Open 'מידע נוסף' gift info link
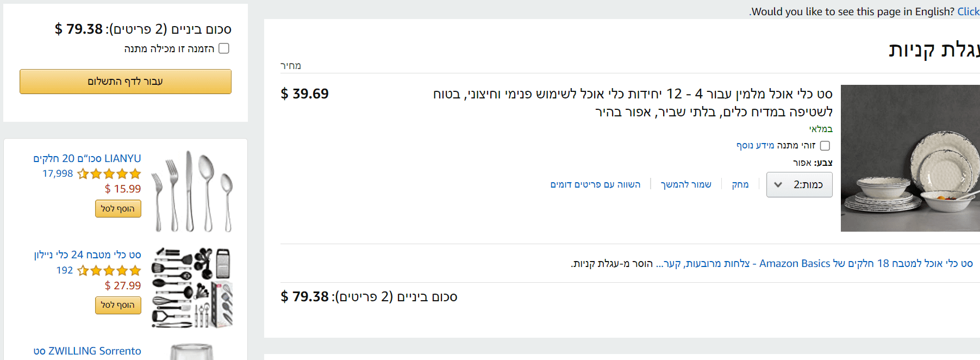Viewport: 980px width, 360px height. coord(755,146)
